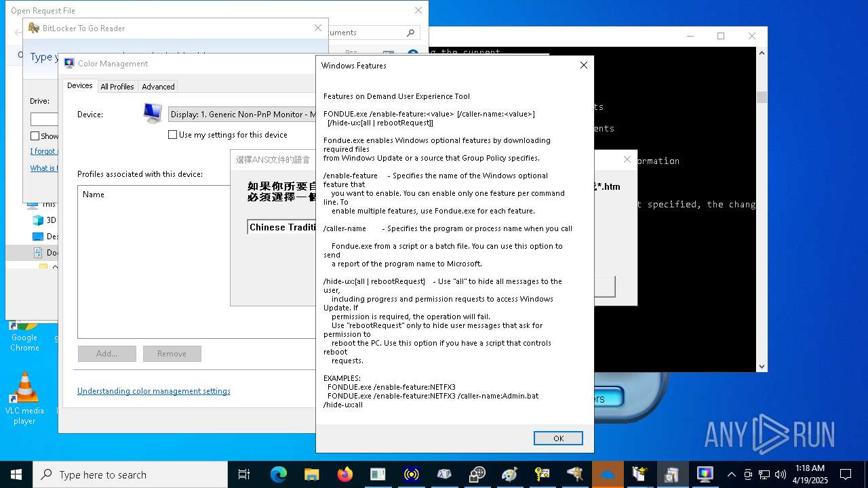Enable 'Use my settings for this device'
The image size is (868, 488).
pyautogui.click(x=172, y=135)
